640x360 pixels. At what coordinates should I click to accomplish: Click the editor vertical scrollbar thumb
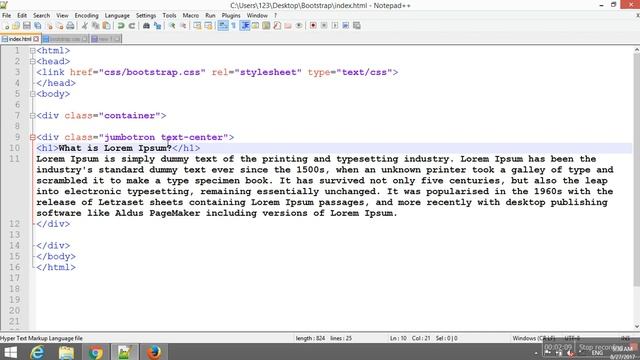636,169
